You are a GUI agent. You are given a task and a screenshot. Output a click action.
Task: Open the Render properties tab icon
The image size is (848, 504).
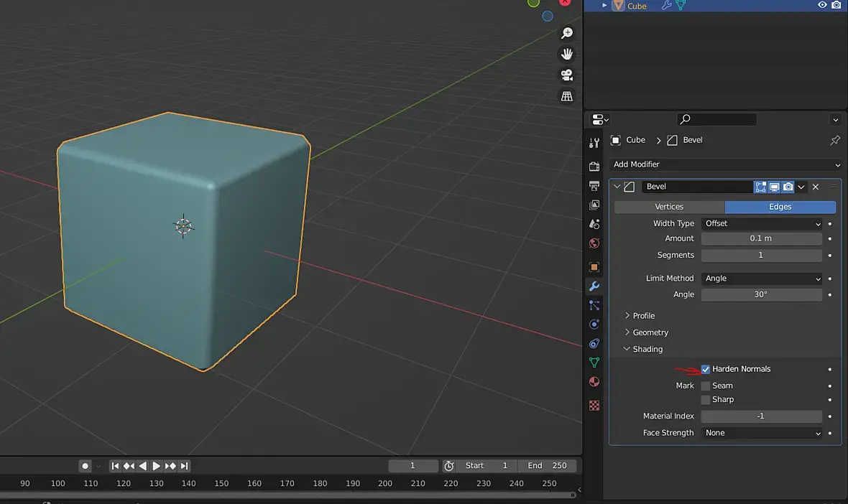[x=594, y=167]
